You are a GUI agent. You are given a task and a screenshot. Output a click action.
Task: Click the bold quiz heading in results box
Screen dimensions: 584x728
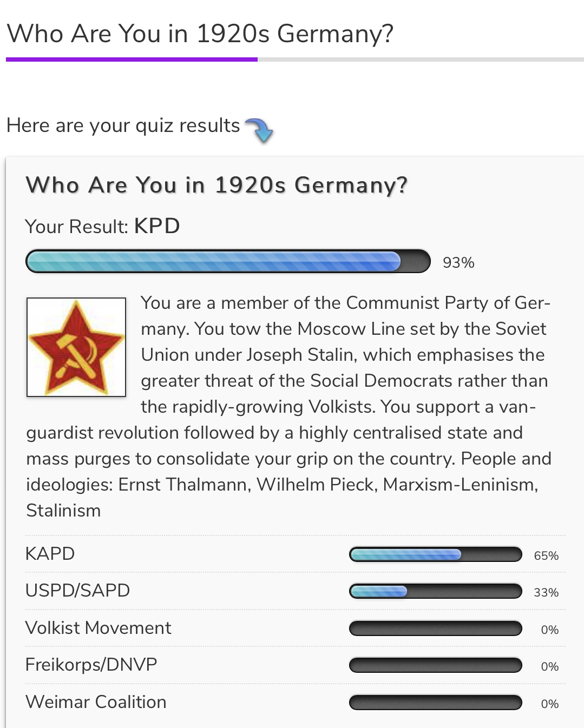tap(216, 185)
